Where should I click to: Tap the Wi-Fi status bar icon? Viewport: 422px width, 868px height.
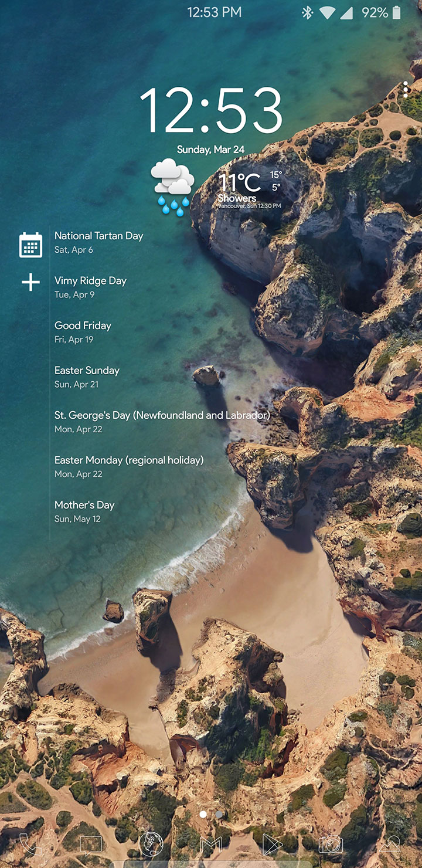(328, 12)
